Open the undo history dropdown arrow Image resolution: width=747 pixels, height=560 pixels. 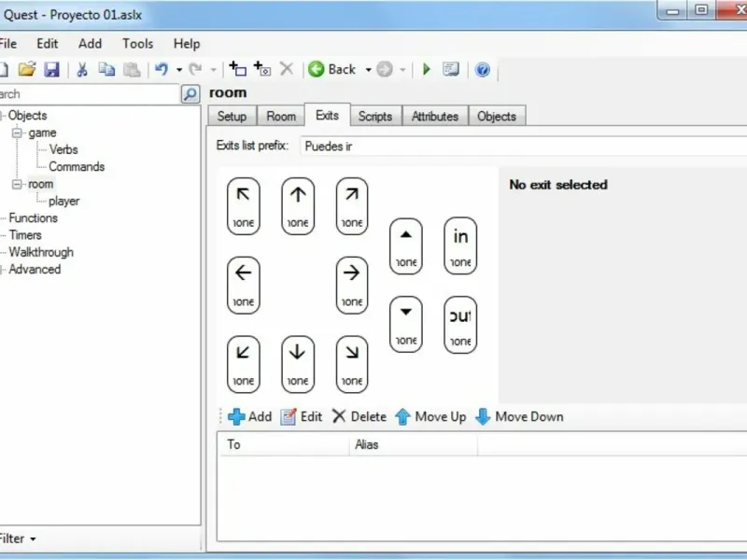[179, 70]
